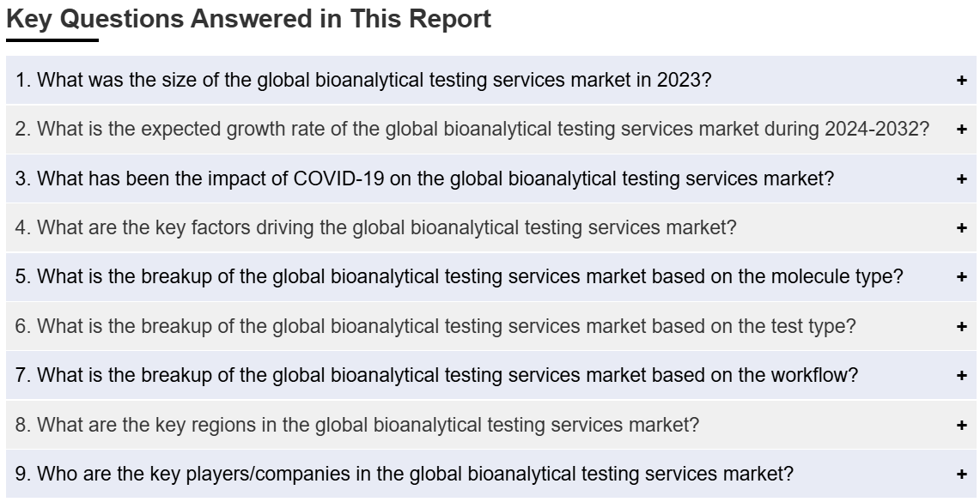Viewport: 980px width, 502px height.
Task: Click the plus icon for question 2
Action: pyautogui.click(x=961, y=130)
